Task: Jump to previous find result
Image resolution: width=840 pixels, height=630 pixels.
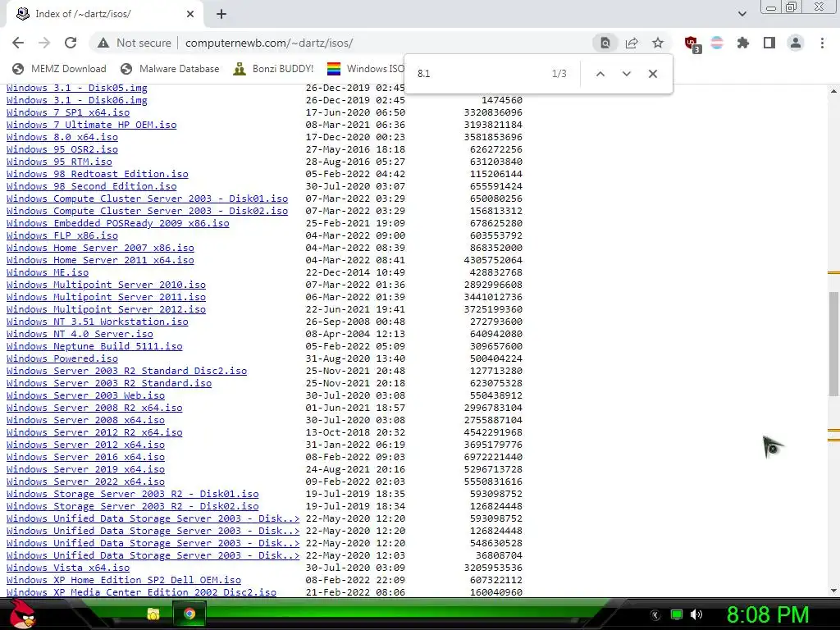Action: [x=600, y=74]
